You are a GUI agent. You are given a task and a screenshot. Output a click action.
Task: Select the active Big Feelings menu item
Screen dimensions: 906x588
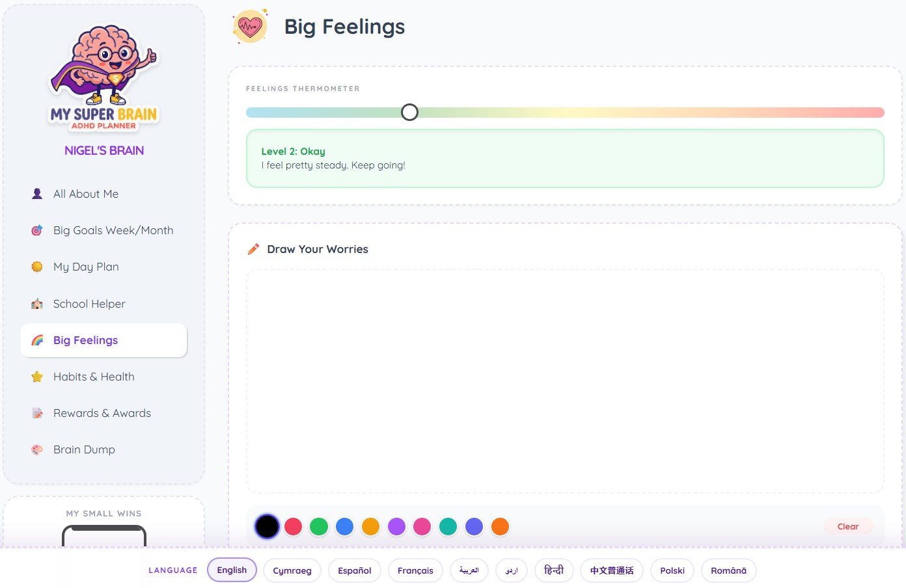coord(104,340)
